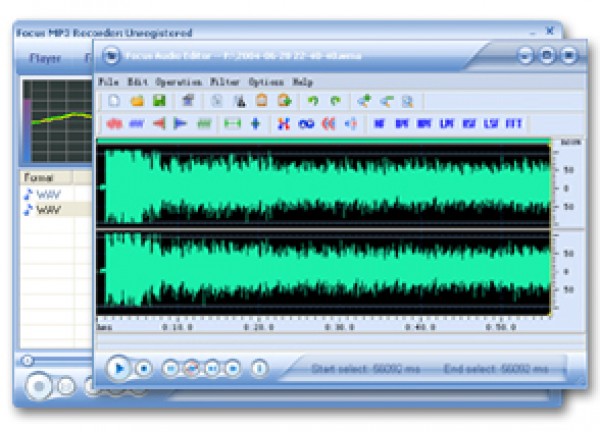The height and width of the screenshot is (432, 600).
Task: Select the second WAV row in recorder list
Action: pyautogui.click(x=57, y=210)
